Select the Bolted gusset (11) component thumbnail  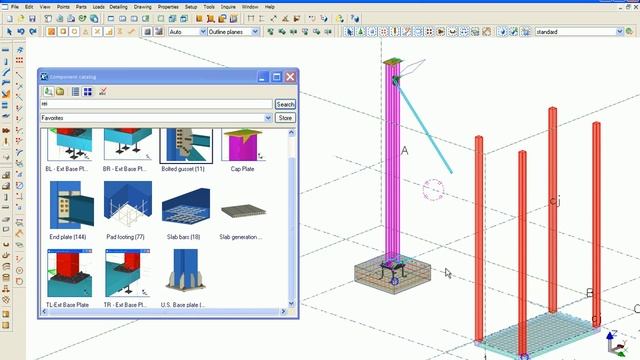[186, 146]
